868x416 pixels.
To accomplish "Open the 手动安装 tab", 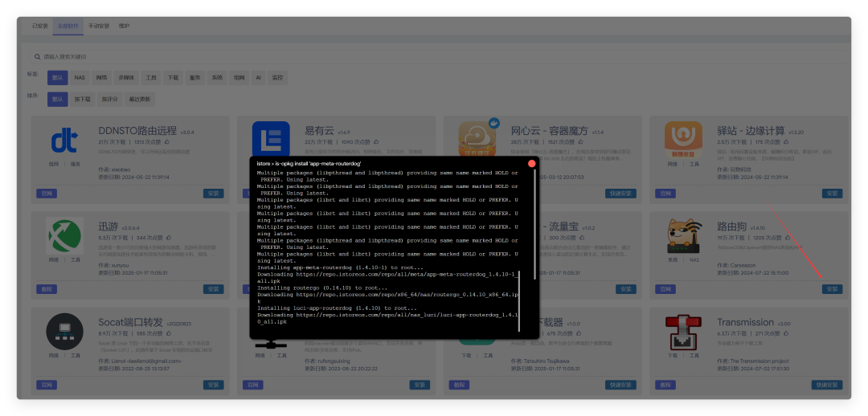I will [x=99, y=26].
